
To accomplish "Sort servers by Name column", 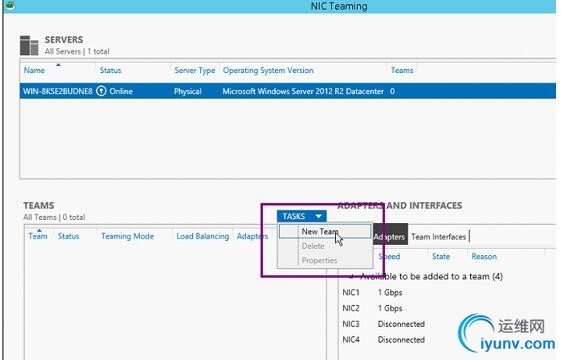I will pos(34,70).
